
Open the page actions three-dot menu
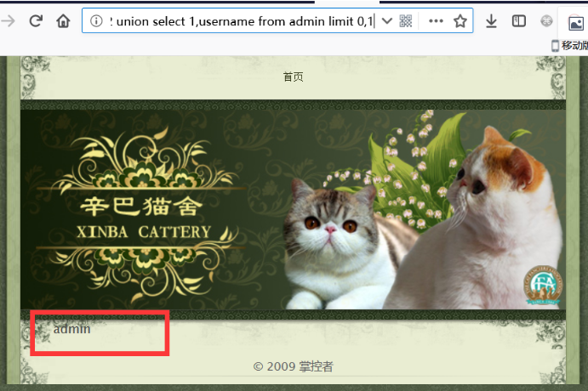[436, 21]
